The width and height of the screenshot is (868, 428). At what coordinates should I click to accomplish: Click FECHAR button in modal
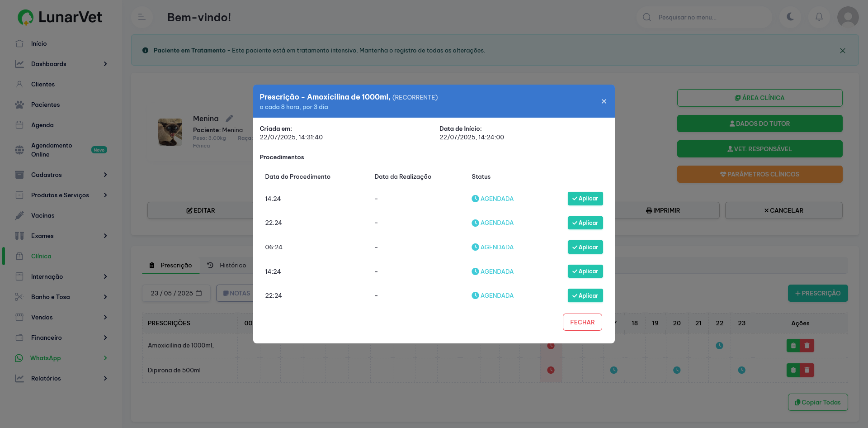pyautogui.click(x=582, y=322)
